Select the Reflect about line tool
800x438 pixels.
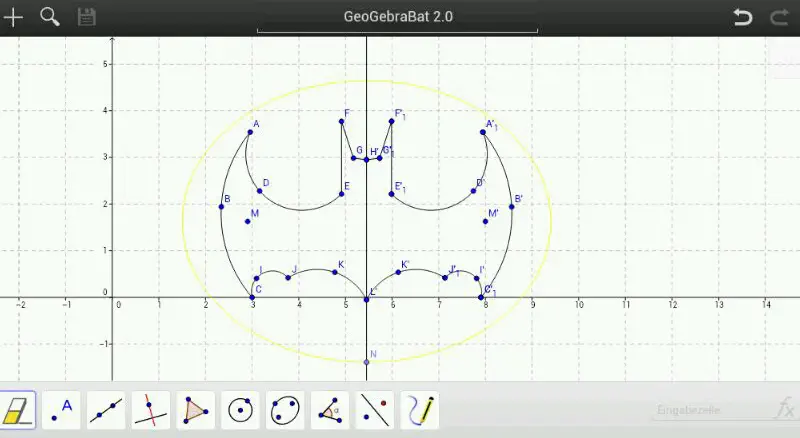375,410
